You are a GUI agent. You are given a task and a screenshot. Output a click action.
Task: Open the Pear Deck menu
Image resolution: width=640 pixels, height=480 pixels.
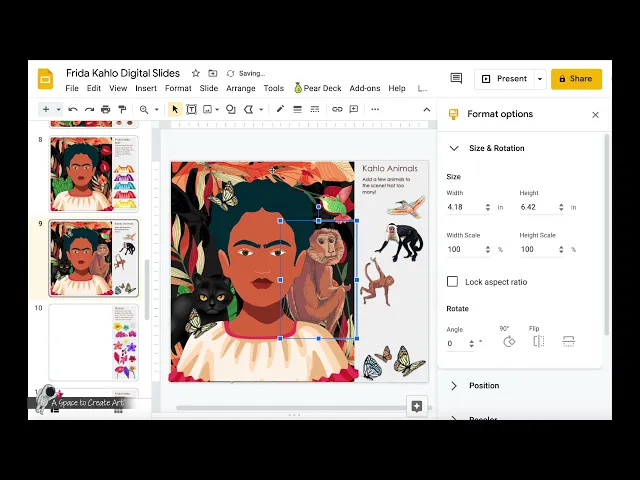pyautogui.click(x=318, y=88)
